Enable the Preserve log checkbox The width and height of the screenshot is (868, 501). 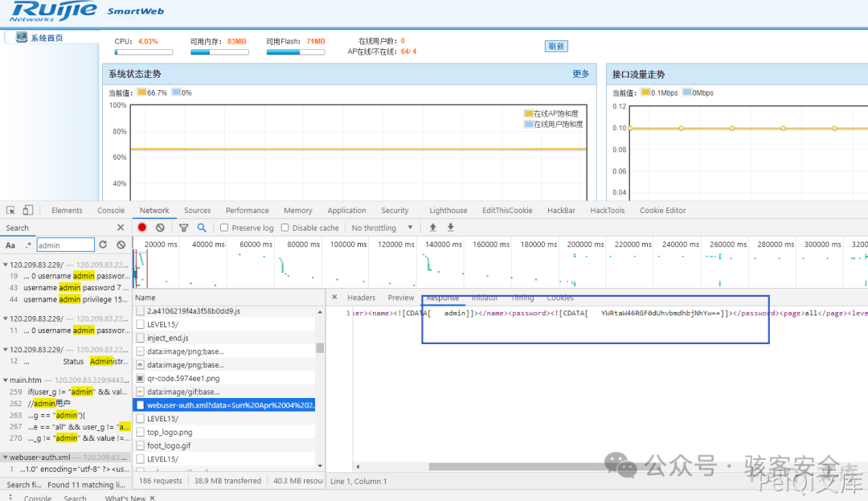click(x=224, y=228)
